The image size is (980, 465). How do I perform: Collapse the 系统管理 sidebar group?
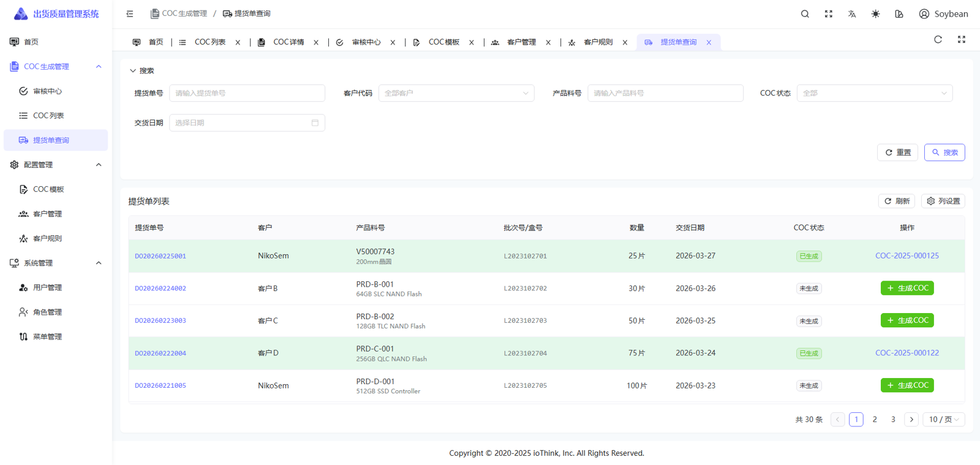click(x=99, y=263)
